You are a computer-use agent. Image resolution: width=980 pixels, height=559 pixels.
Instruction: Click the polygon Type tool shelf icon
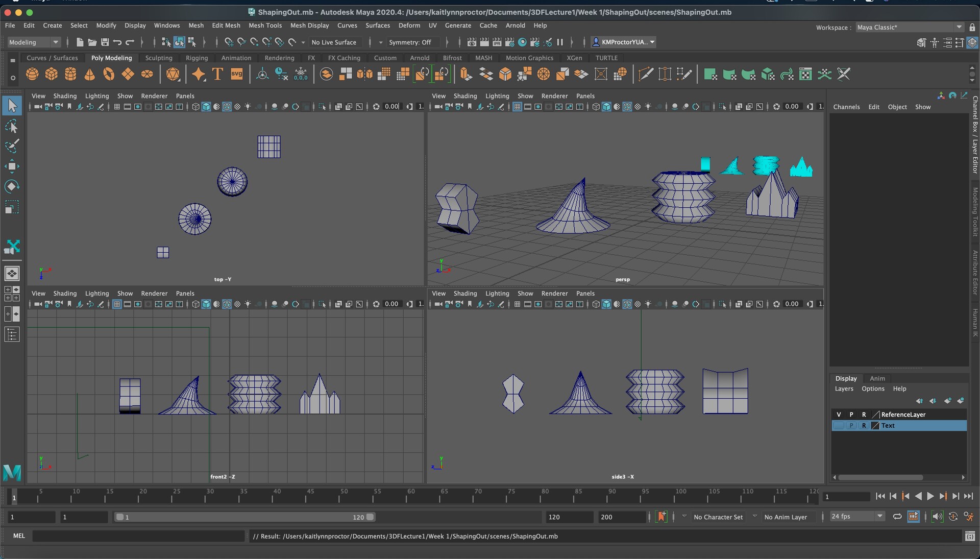point(217,75)
